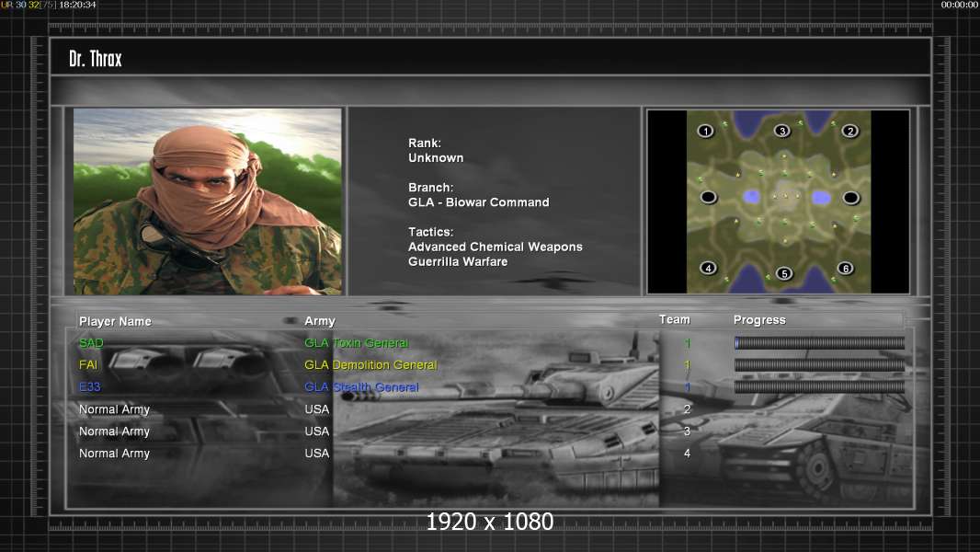Click "USA" army in the team 4 row
980x552 pixels.
coord(317,454)
